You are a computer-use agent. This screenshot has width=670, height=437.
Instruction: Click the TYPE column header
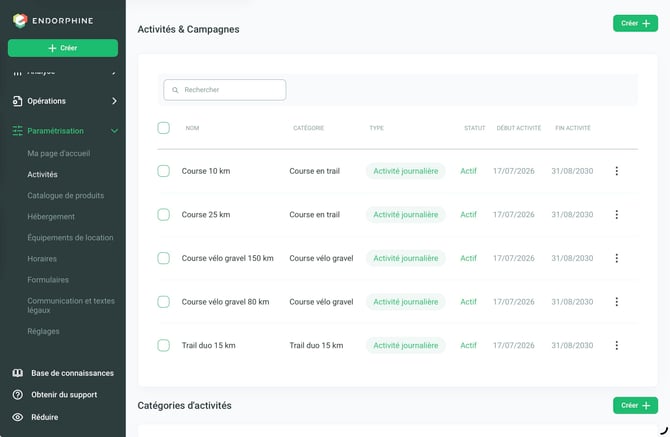pyautogui.click(x=376, y=128)
